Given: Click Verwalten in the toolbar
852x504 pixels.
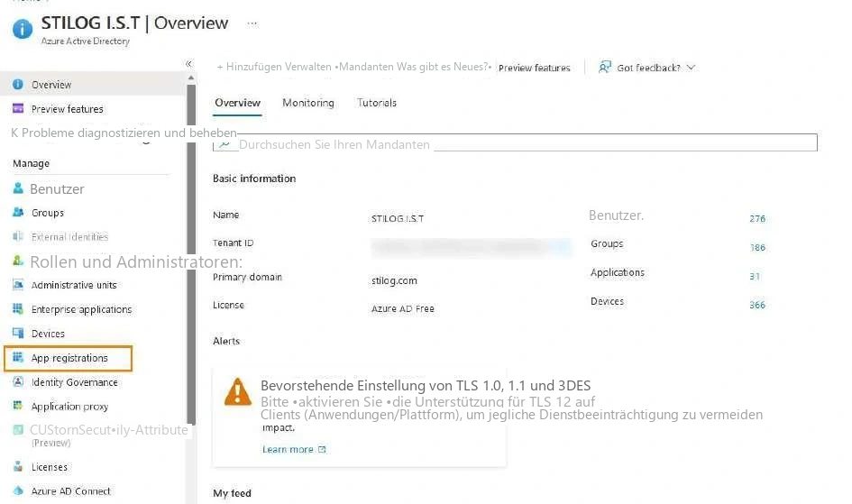Looking at the screenshot, I should [x=308, y=66].
